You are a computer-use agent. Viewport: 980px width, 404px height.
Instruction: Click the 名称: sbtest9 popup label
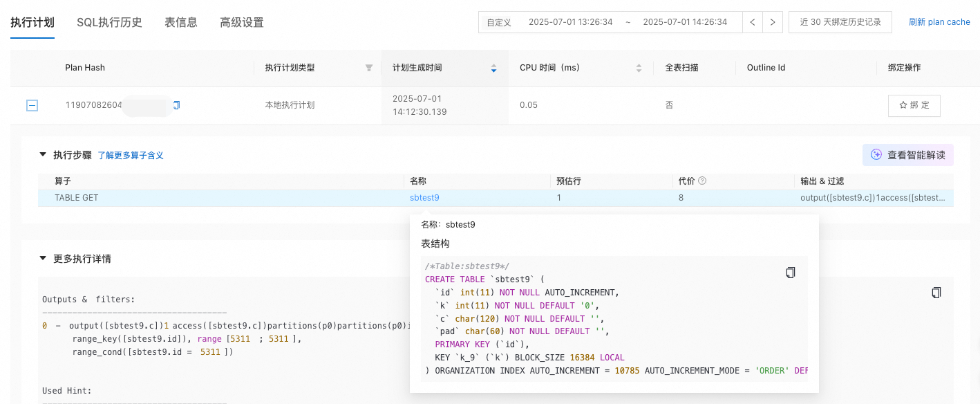point(448,225)
